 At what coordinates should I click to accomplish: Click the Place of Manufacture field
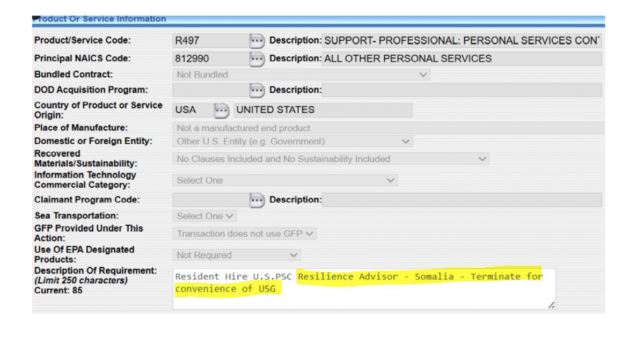[389, 128]
